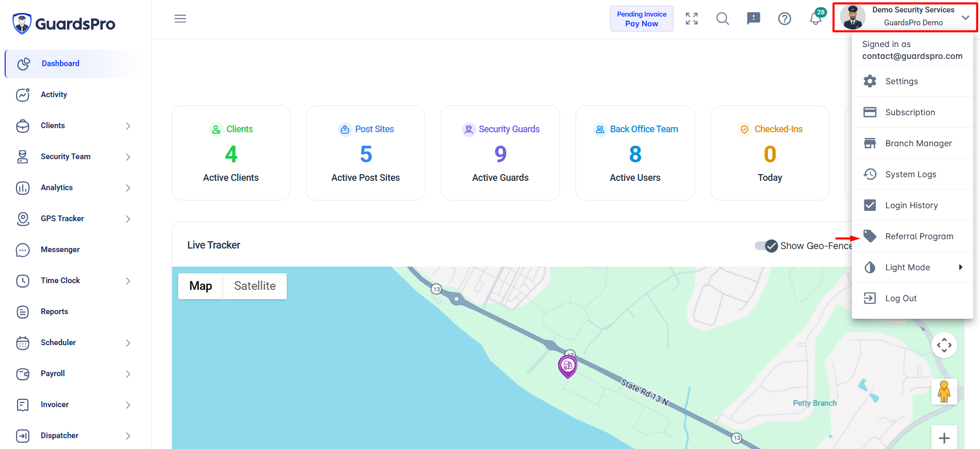Screen dimensions: 980x449
Task: Click the Payroll sidebar icon
Action: 23,374
